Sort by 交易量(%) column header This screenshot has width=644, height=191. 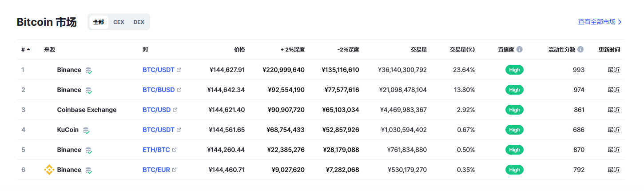coord(462,49)
